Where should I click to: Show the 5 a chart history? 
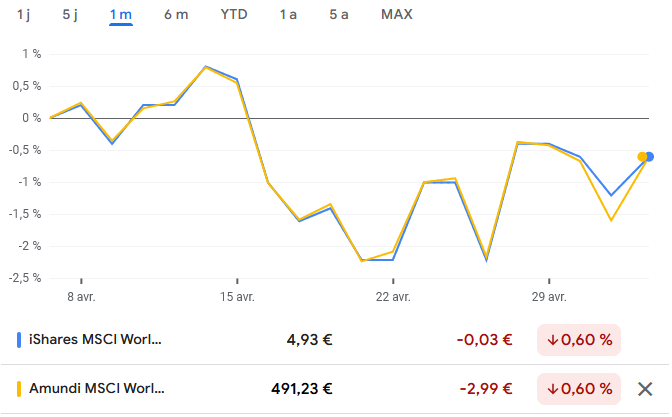point(339,15)
